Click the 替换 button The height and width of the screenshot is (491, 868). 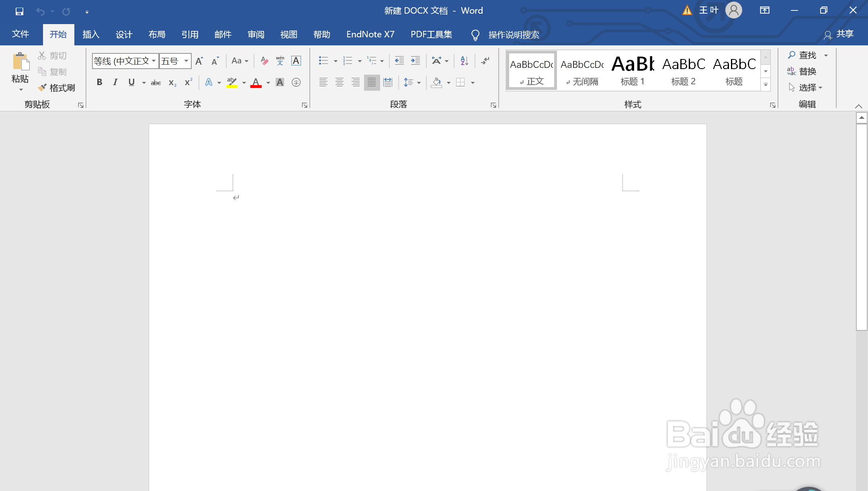[x=802, y=71]
